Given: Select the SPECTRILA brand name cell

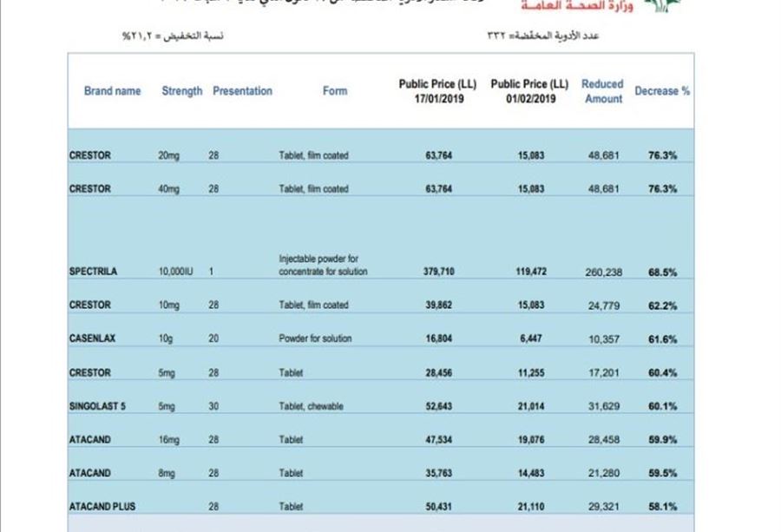Looking at the screenshot, I should click(93, 271).
